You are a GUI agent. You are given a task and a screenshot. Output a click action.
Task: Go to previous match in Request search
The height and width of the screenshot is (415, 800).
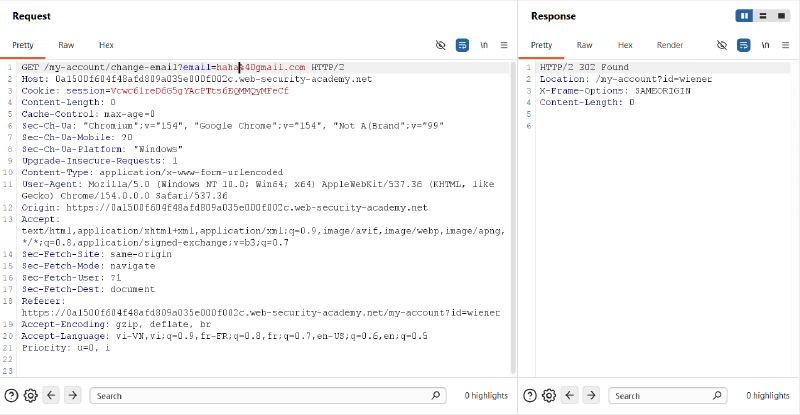coord(51,395)
